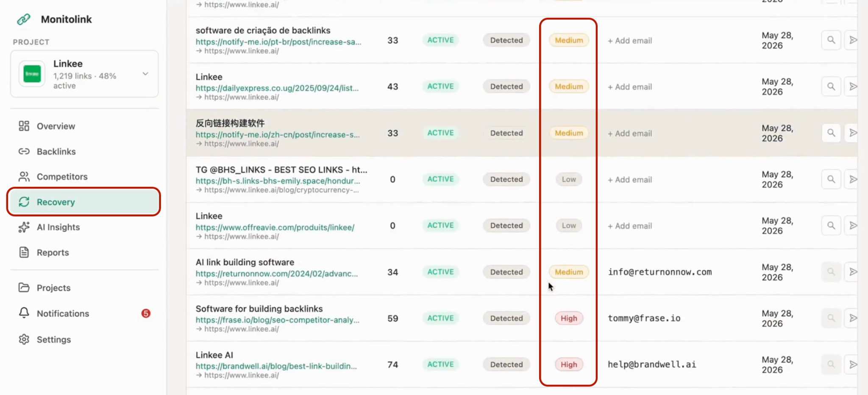Open the offreavie.com/produits/linkee link
The height and width of the screenshot is (395, 868).
pos(275,228)
